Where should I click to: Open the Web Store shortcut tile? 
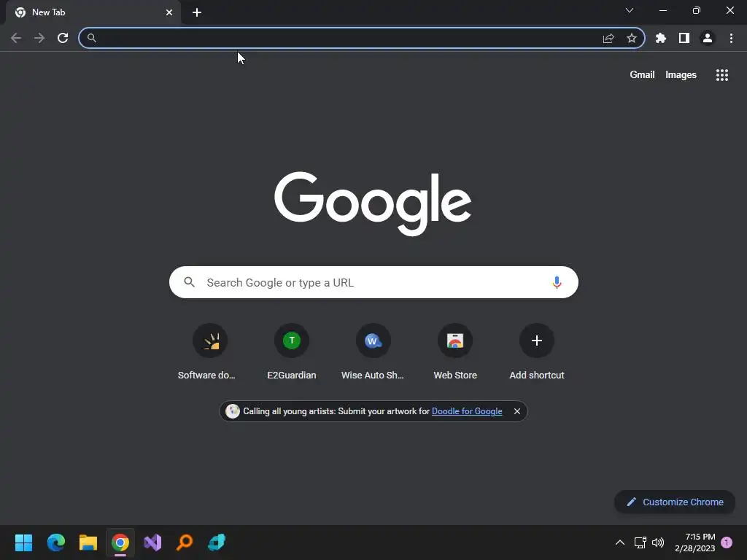click(455, 351)
